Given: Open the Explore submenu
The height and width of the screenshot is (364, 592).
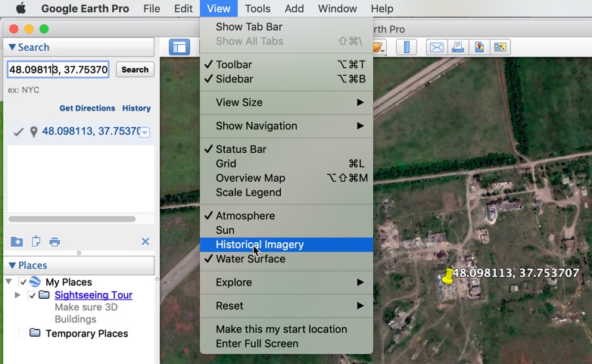Looking at the screenshot, I should pyautogui.click(x=286, y=282).
